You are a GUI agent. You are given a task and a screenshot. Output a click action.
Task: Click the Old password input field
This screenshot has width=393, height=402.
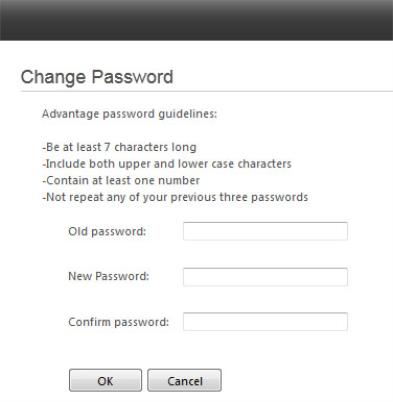click(x=265, y=231)
